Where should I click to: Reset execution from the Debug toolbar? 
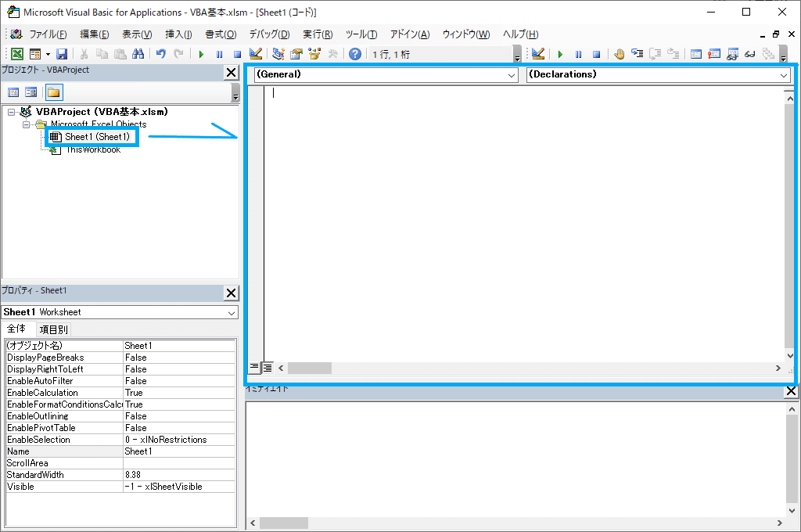[x=596, y=54]
